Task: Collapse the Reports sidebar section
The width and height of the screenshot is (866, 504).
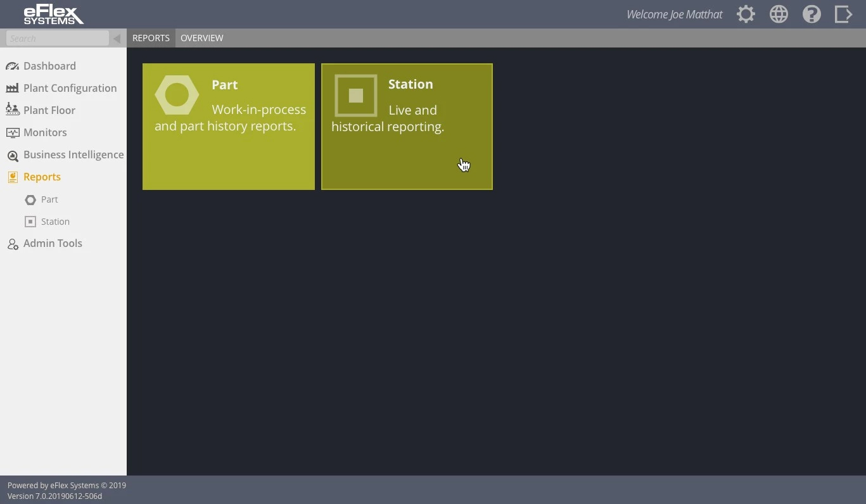Action: click(x=42, y=177)
